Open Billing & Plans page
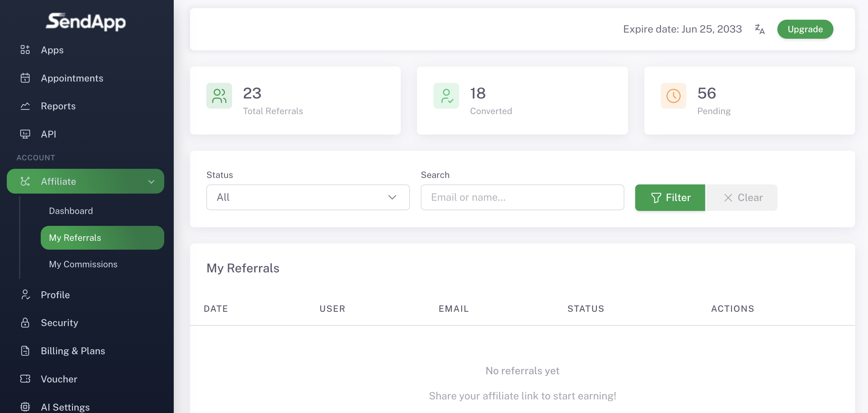This screenshot has width=868, height=413. tap(73, 351)
